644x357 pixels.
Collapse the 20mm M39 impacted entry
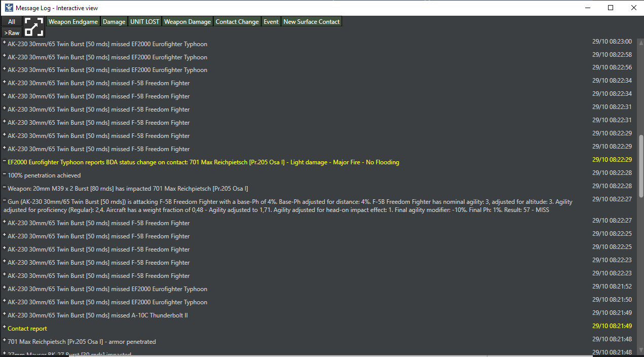(5, 188)
